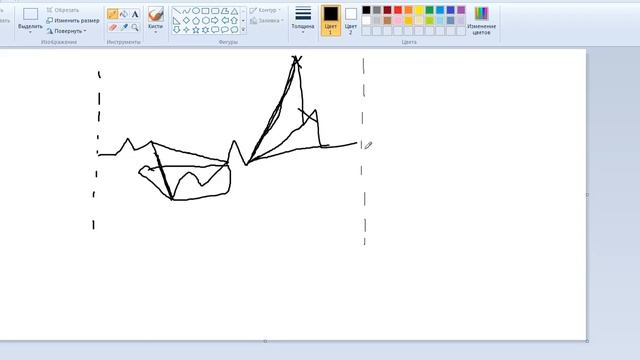Select the Down arrow shape

[x=176, y=30]
